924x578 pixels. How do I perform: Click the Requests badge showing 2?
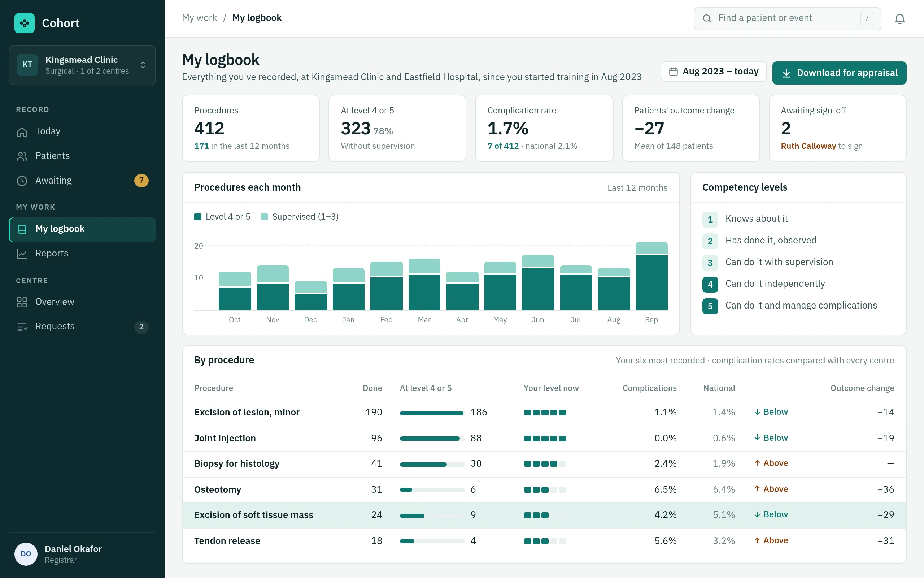click(x=141, y=327)
